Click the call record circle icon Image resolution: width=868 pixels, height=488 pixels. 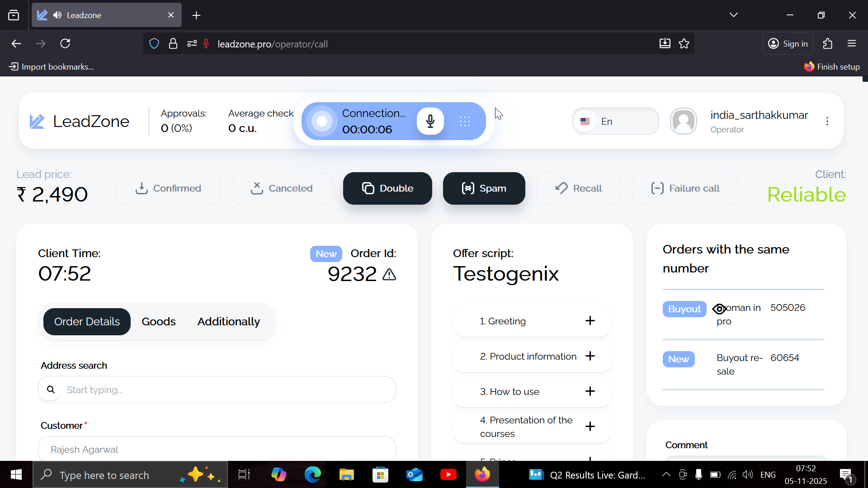[x=322, y=121]
